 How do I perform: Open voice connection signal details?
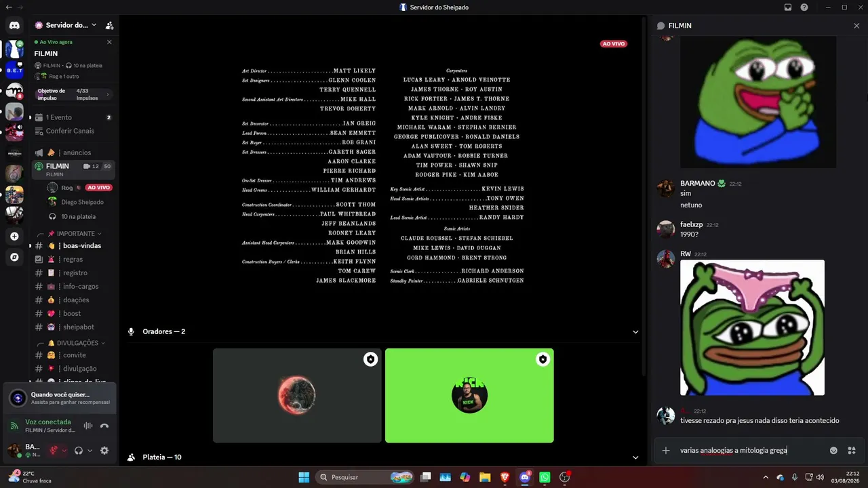click(x=14, y=426)
